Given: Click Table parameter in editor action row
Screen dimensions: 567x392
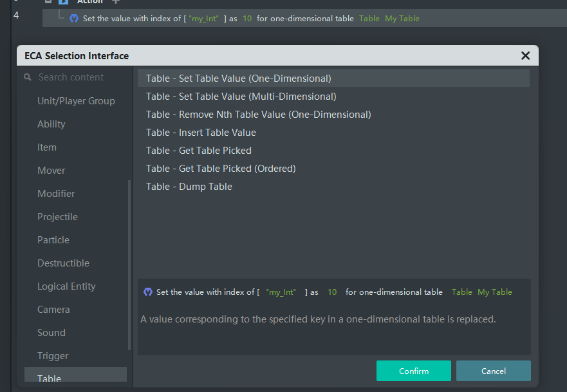Looking at the screenshot, I should 369,19.
